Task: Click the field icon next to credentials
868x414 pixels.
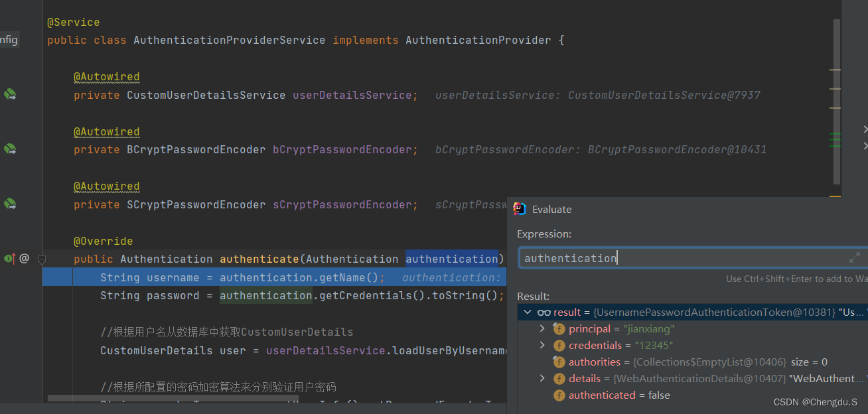Action: pyautogui.click(x=559, y=346)
